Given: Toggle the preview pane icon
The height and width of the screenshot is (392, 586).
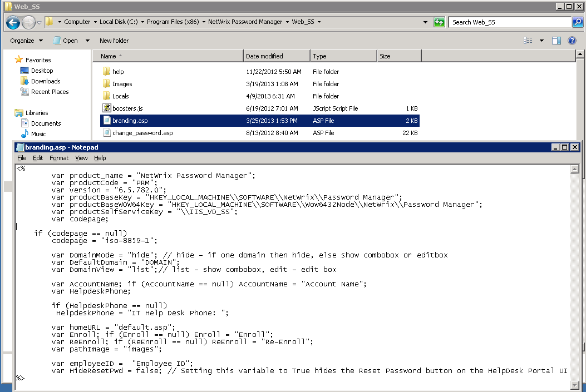Looking at the screenshot, I should pyautogui.click(x=556, y=41).
